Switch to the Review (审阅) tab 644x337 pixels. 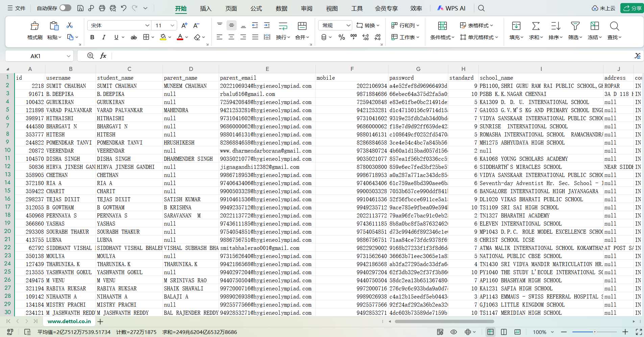tap(307, 8)
